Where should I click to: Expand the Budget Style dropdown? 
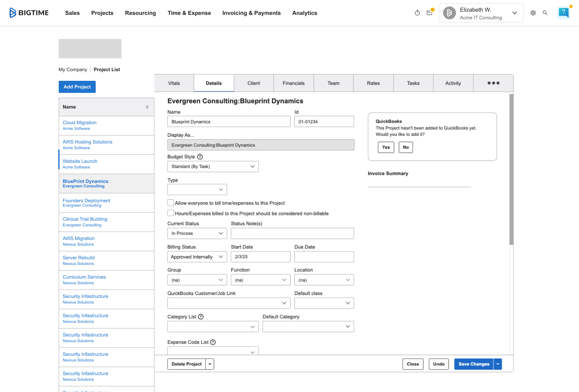pyautogui.click(x=213, y=166)
